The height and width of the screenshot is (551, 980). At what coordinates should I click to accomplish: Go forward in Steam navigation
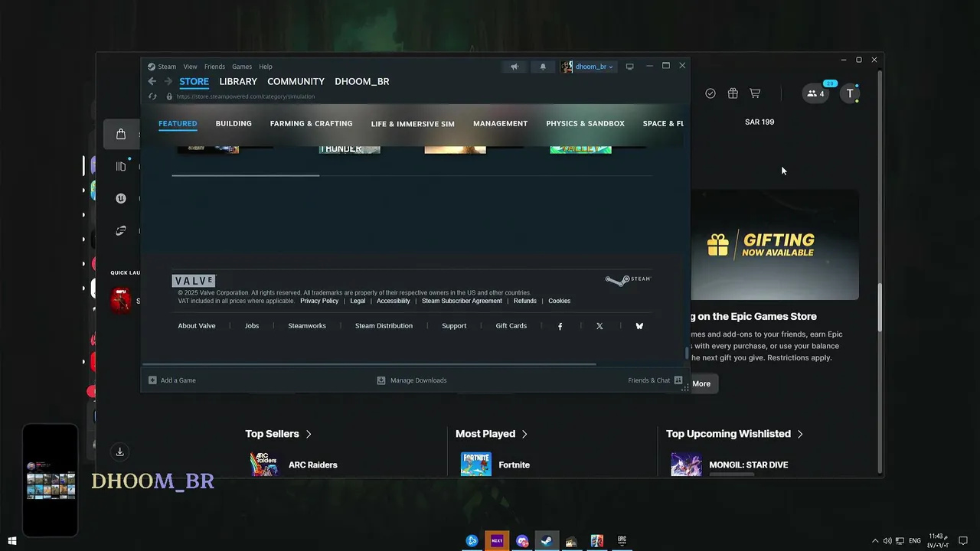click(x=168, y=81)
